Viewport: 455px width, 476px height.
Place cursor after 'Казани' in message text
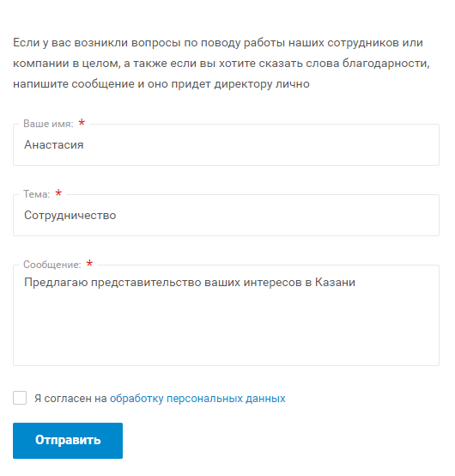tap(355, 283)
